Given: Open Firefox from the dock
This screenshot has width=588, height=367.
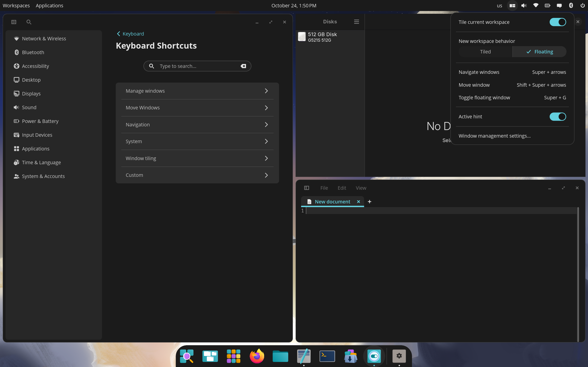Looking at the screenshot, I should point(257,356).
